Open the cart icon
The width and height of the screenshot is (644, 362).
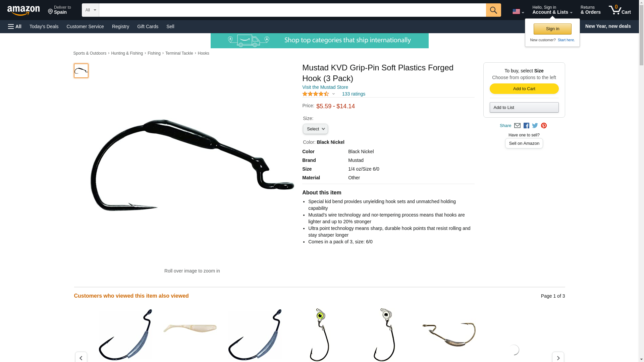[620, 10]
